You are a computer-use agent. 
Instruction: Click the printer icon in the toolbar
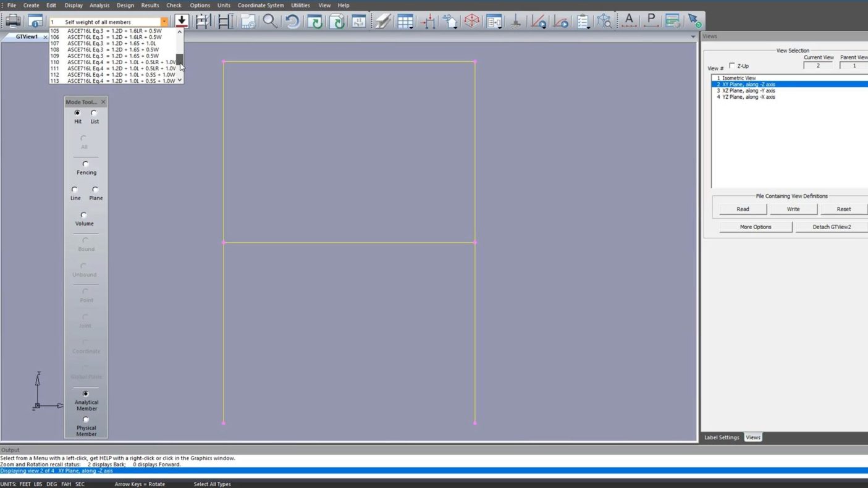13,22
